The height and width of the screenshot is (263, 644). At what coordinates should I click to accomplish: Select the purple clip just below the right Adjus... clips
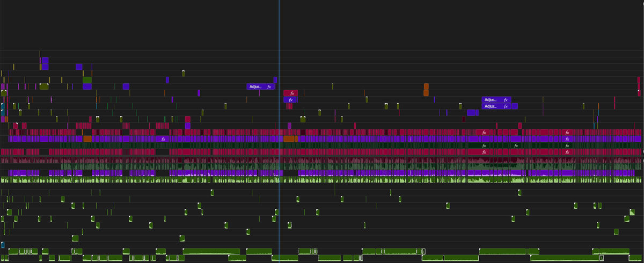[472, 113]
